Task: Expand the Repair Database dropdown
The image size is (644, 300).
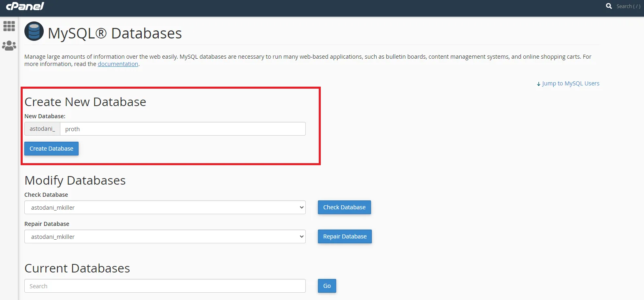Action: 165,237
